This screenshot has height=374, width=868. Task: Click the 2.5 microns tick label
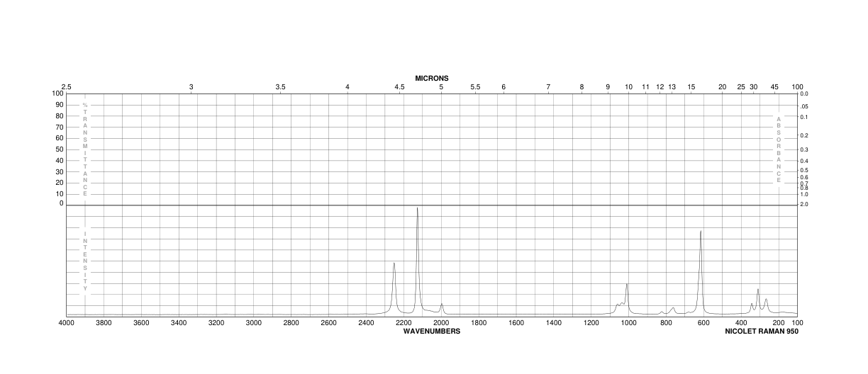[x=66, y=87]
